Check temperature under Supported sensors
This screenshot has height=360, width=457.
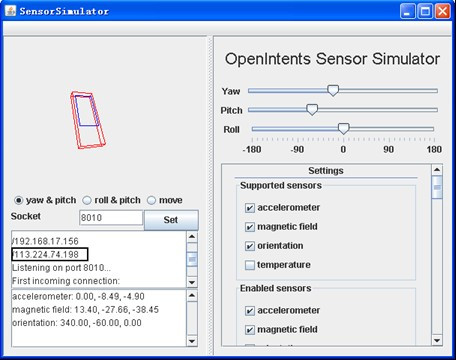[250, 265]
